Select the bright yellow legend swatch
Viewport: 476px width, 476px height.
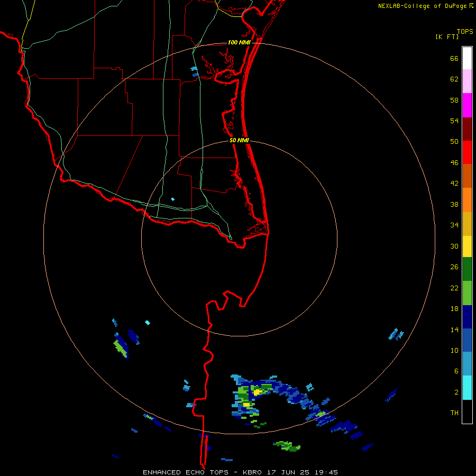467,246
